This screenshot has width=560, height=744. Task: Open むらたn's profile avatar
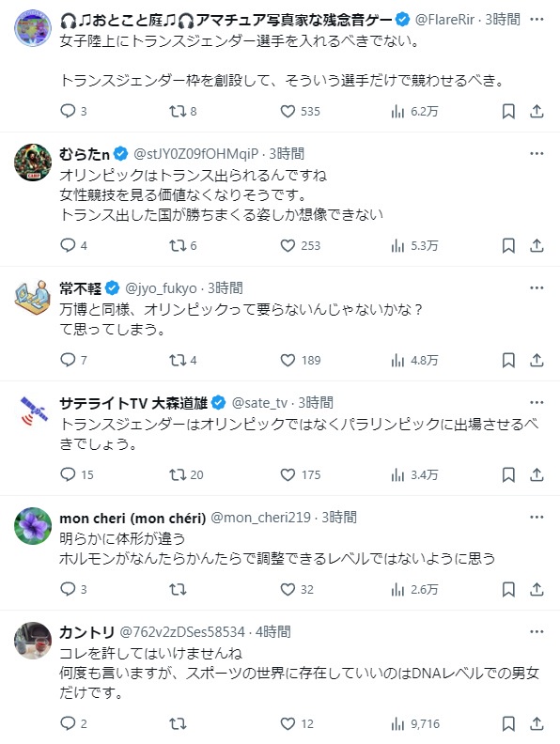[x=33, y=163]
